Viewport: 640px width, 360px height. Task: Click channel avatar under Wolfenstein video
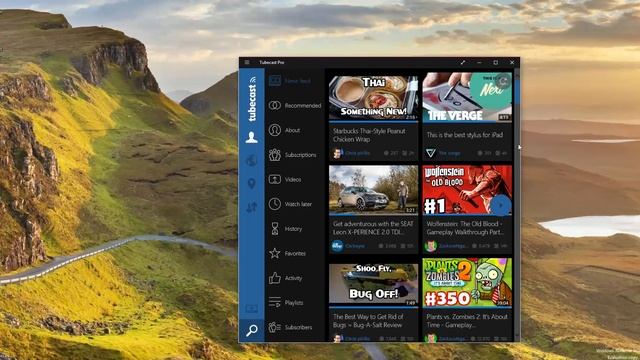pos(430,246)
